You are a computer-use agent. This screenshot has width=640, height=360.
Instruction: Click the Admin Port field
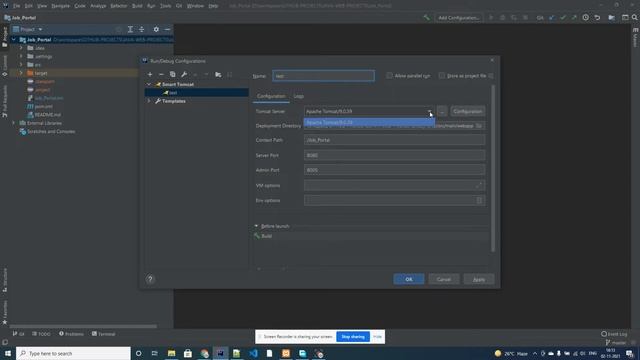(395, 170)
